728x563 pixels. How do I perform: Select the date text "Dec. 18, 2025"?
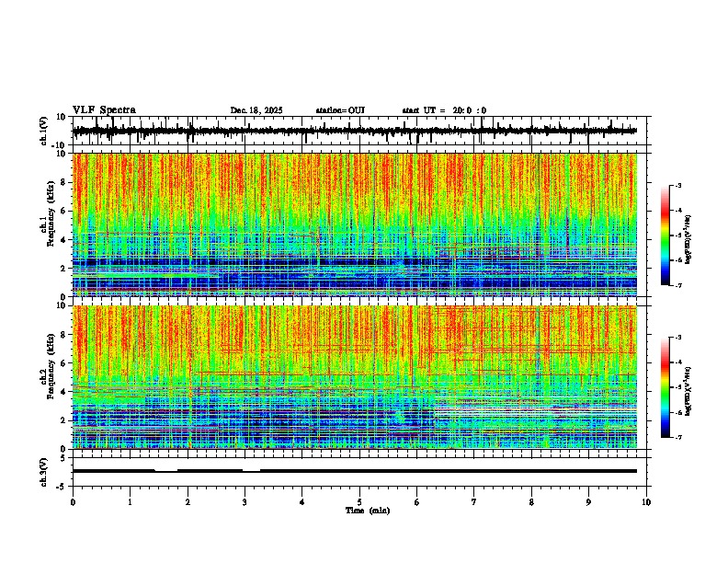256,110
